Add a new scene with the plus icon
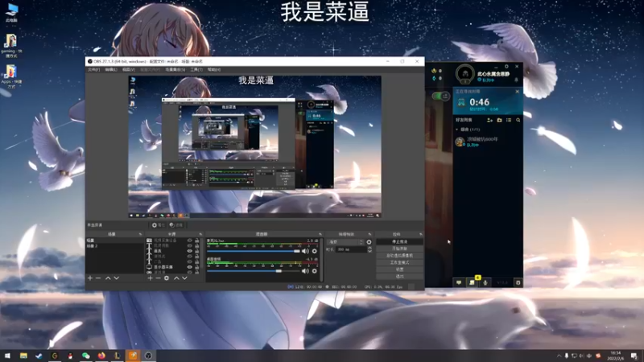The width and height of the screenshot is (644, 362). click(x=90, y=278)
